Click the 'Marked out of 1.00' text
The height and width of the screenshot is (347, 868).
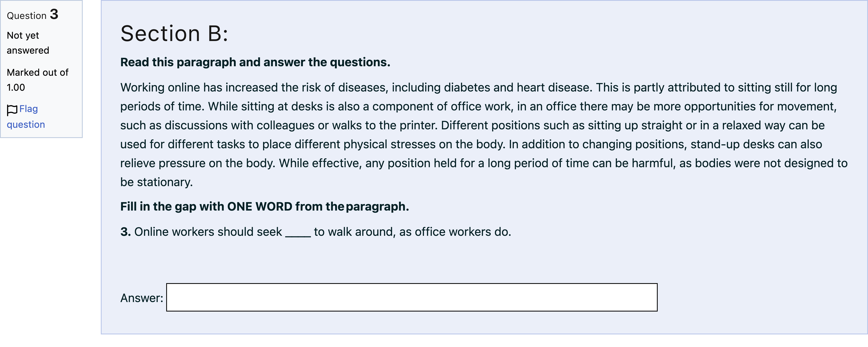[37, 80]
